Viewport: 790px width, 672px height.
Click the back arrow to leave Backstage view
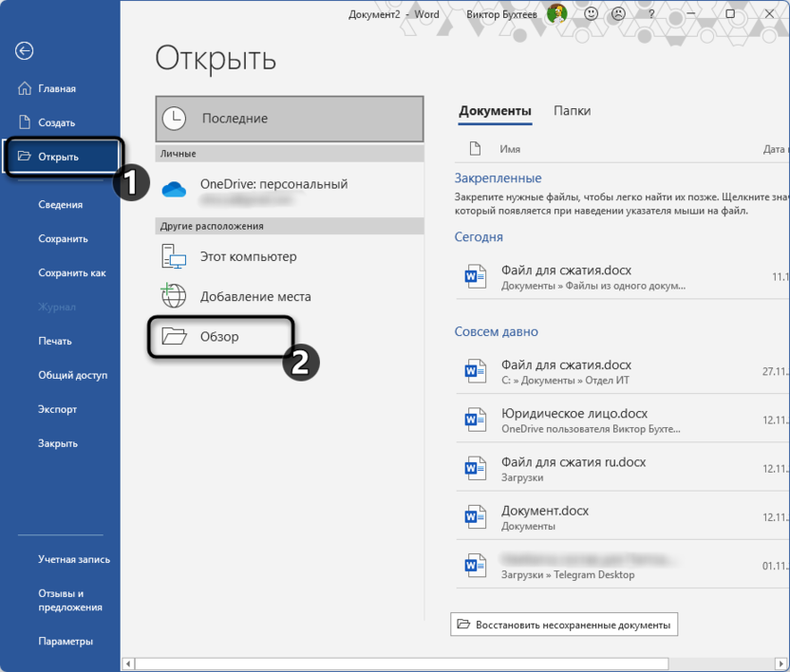(x=24, y=51)
